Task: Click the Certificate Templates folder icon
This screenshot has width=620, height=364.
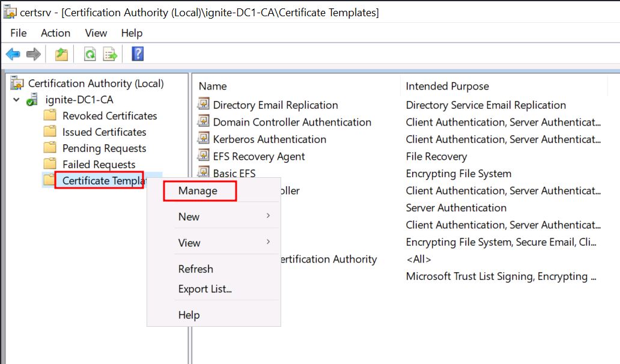Action: 49,180
